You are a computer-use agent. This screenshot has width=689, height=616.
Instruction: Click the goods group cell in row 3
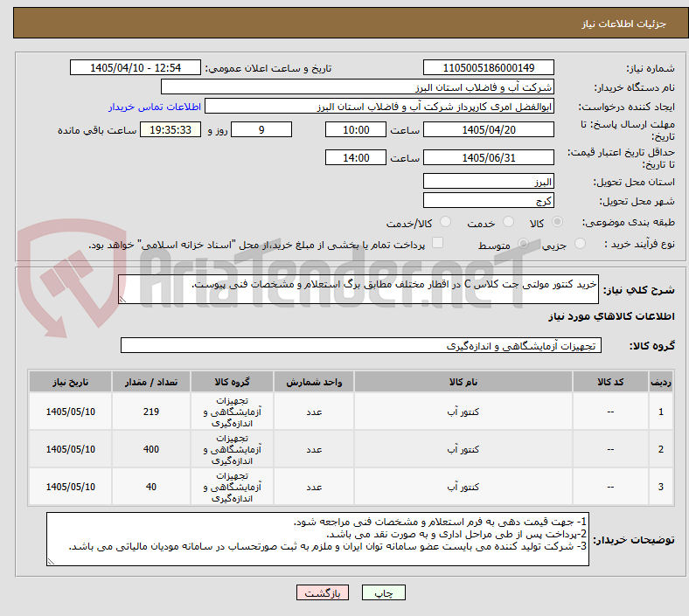click(232, 487)
